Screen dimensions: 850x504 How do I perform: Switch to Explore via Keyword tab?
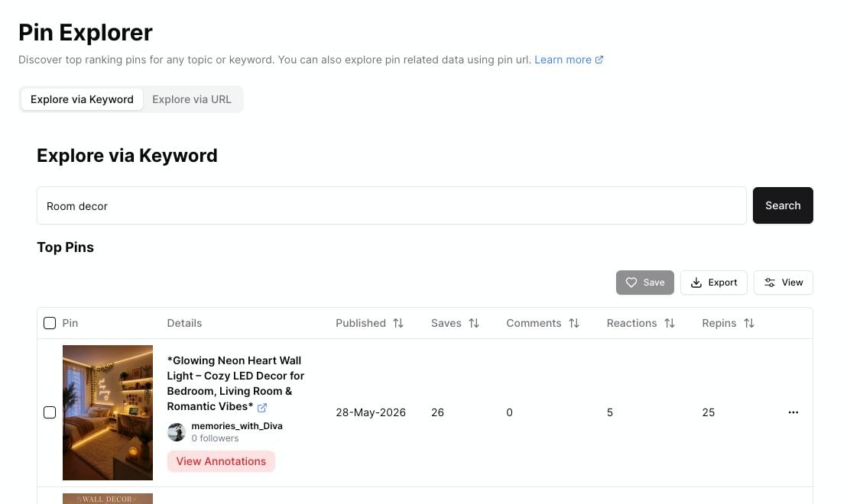pos(82,99)
